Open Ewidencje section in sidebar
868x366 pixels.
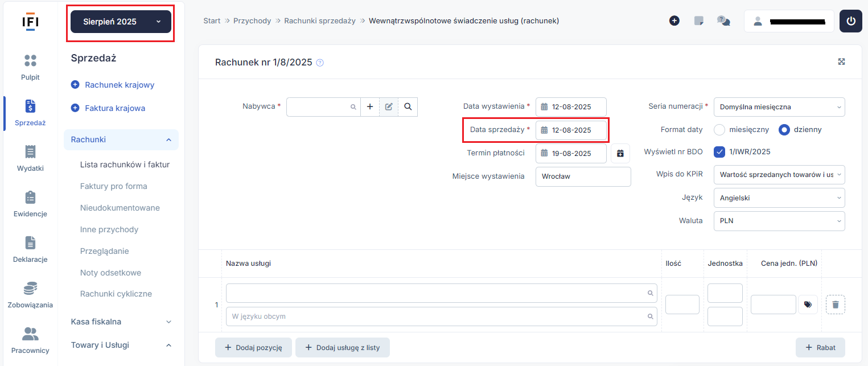coord(30,204)
